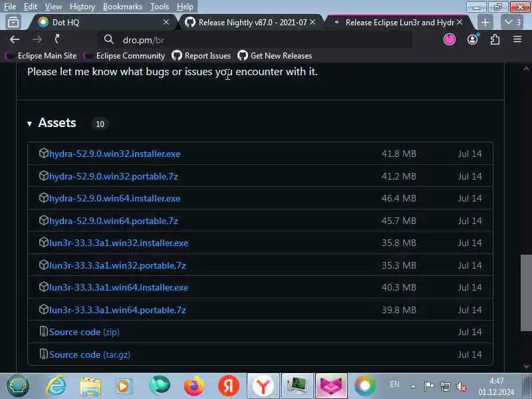Click package icon beside hydra win32 installer
Image resolution: width=532 pixels, height=399 pixels.
click(x=43, y=153)
